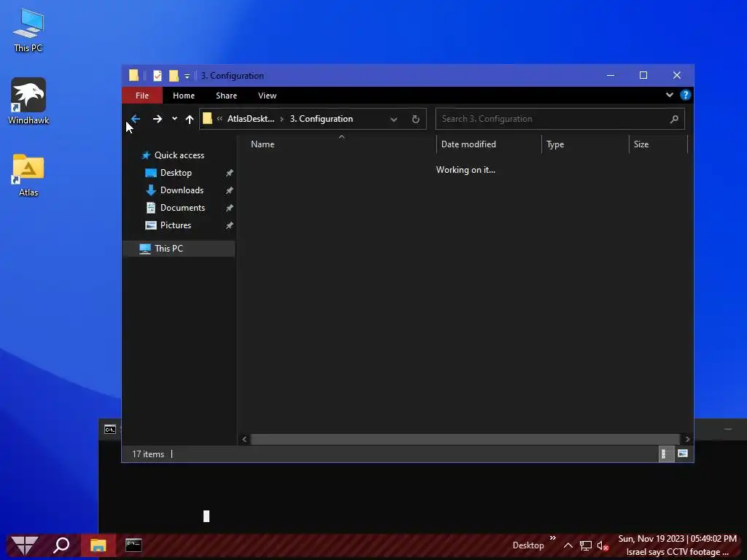The height and width of the screenshot is (560, 747).
Task: Go back using the Explorer back arrow
Action: point(135,119)
